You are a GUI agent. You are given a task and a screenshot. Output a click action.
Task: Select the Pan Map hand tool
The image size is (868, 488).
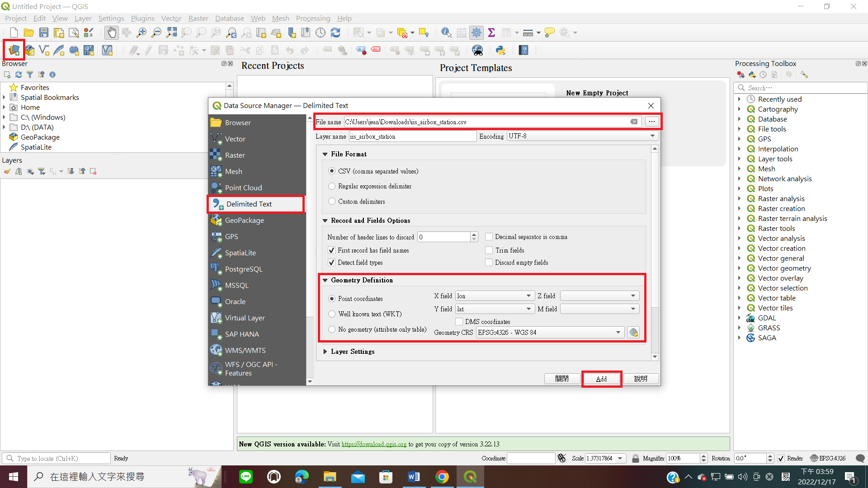click(x=111, y=33)
